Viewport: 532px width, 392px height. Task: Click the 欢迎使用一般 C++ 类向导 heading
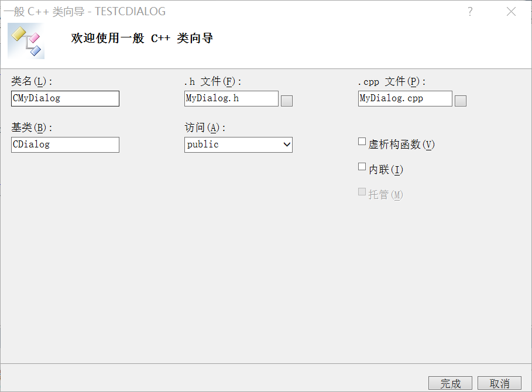[x=142, y=39]
